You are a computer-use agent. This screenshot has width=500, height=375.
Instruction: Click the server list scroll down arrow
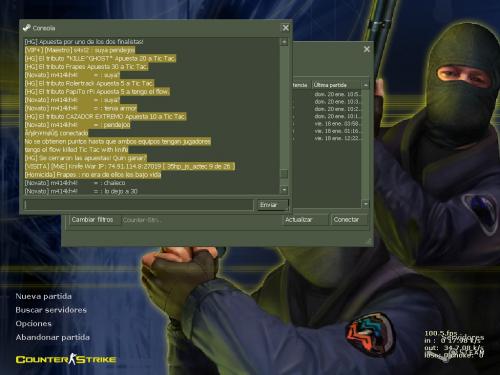click(x=366, y=203)
